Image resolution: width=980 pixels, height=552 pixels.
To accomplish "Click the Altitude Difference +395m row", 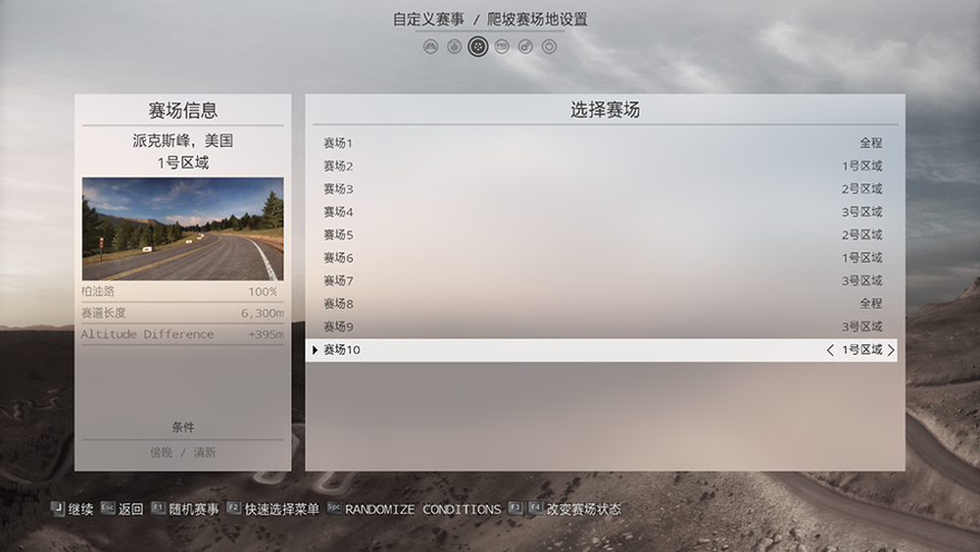I will point(182,334).
